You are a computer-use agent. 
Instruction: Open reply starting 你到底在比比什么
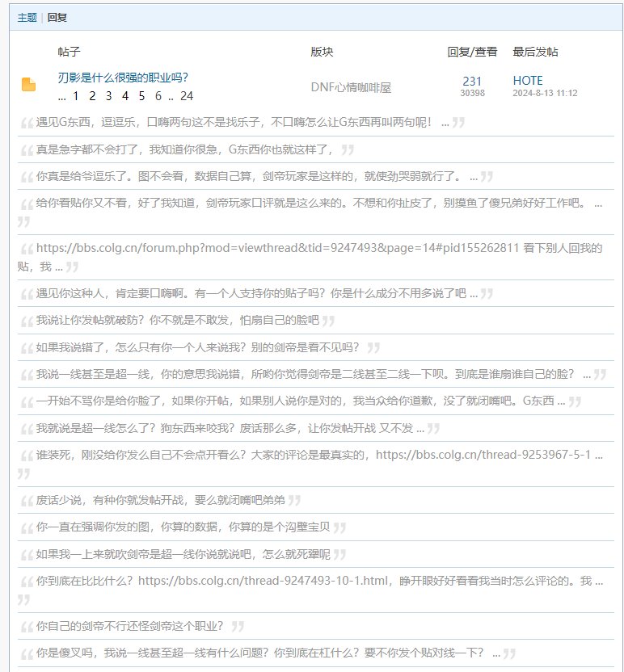pos(319,581)
